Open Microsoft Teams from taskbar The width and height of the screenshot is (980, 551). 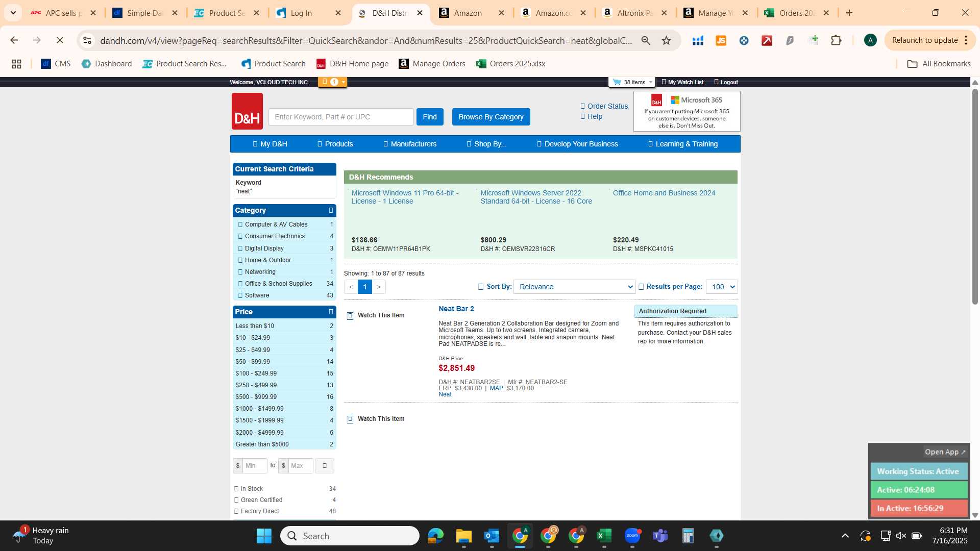tap(660, 536)
